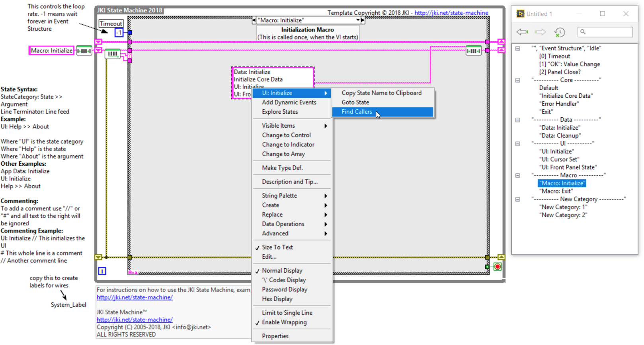Select "Initialize Core Data" tree item

(566, 96)
